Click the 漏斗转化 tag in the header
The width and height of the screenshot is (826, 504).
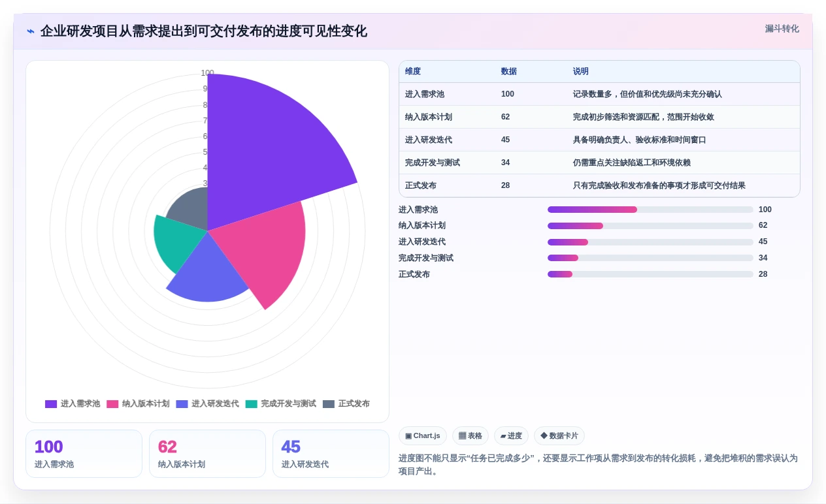[782, 29]
